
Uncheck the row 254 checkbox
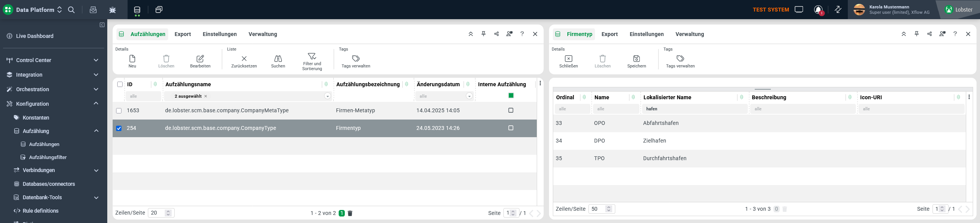tap(119, 128)
